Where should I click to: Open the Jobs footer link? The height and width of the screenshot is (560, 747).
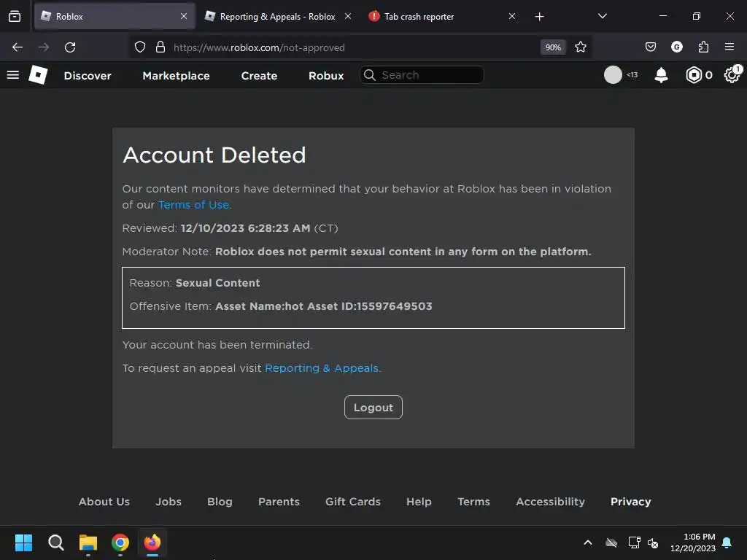coord(169,502)
